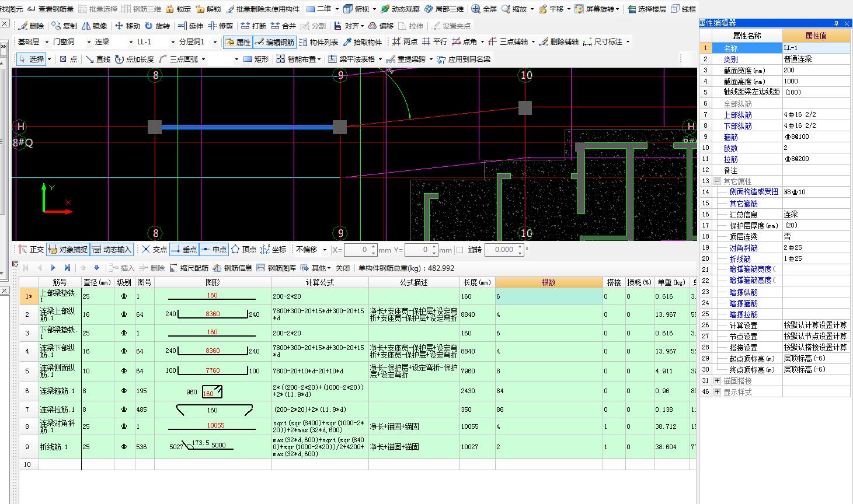Open the 构件列表 panel
This screenshot has height=504, width=853.
319,42
